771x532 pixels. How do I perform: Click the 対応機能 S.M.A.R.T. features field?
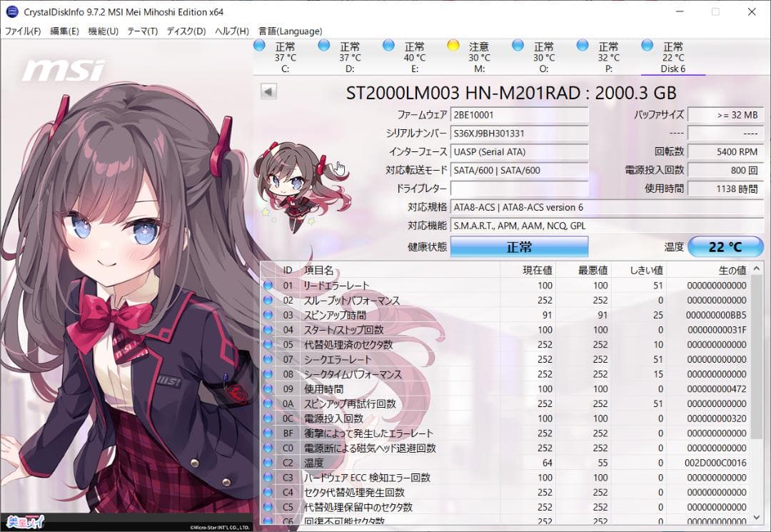pos(607,226)
